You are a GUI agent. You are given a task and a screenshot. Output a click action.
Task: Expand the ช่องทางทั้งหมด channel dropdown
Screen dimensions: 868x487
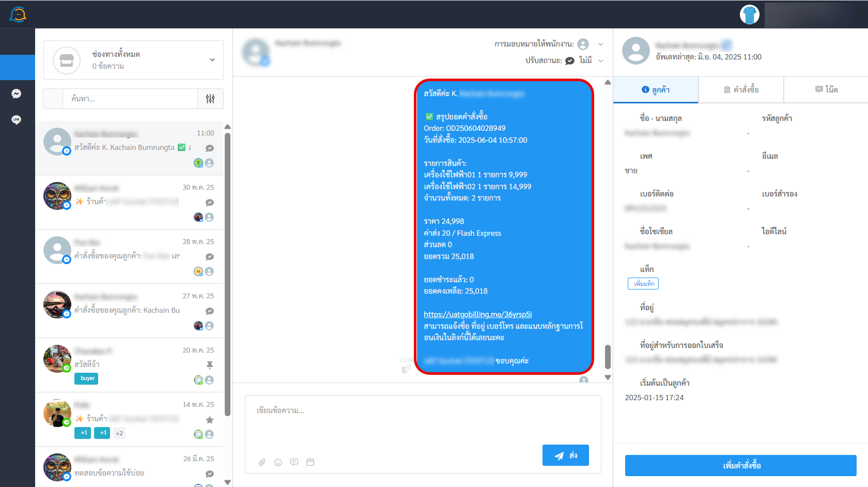coord(212,60)
